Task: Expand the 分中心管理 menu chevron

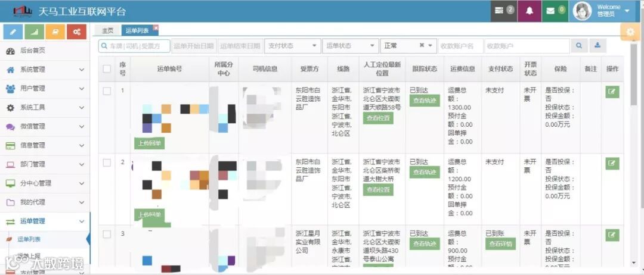Action: pos(81,183)
